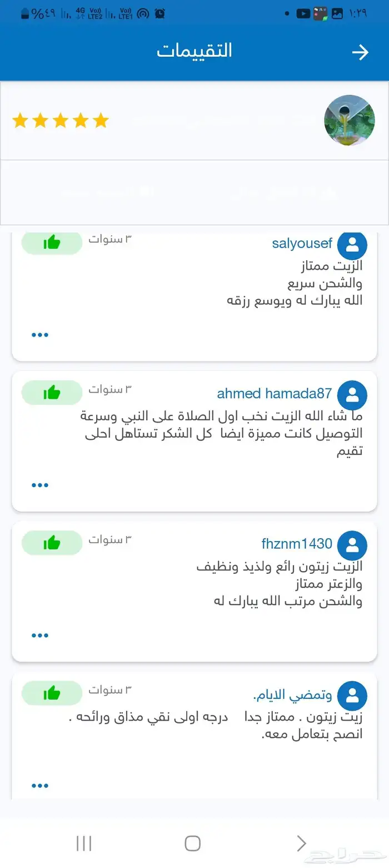Select salyousef's user profile icon

(352, 245)
